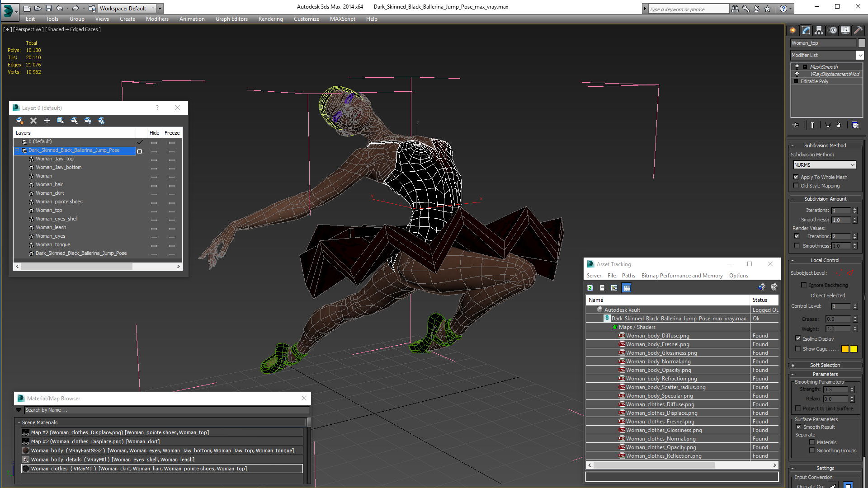The width and height of the screenshot is (868, 488).
Task: Toggle Separate by Smoothing Groups checkbox
Action: click(x=812, y=450)
